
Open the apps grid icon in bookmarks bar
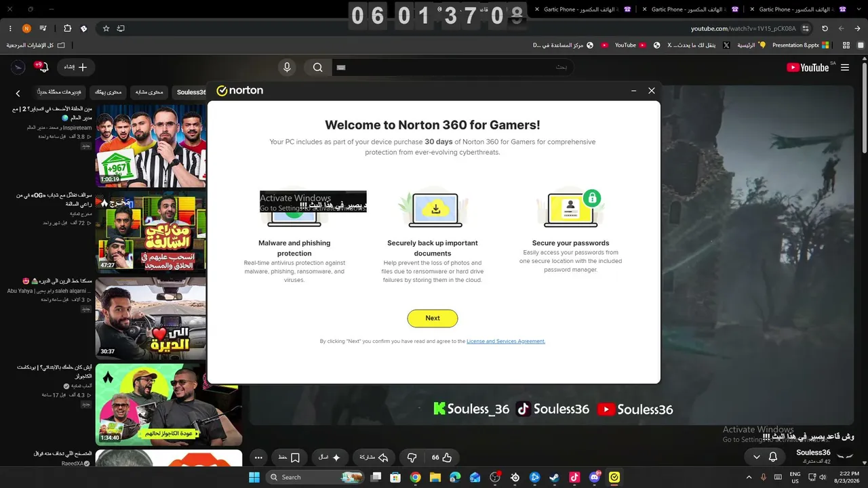tap(846, 45)
